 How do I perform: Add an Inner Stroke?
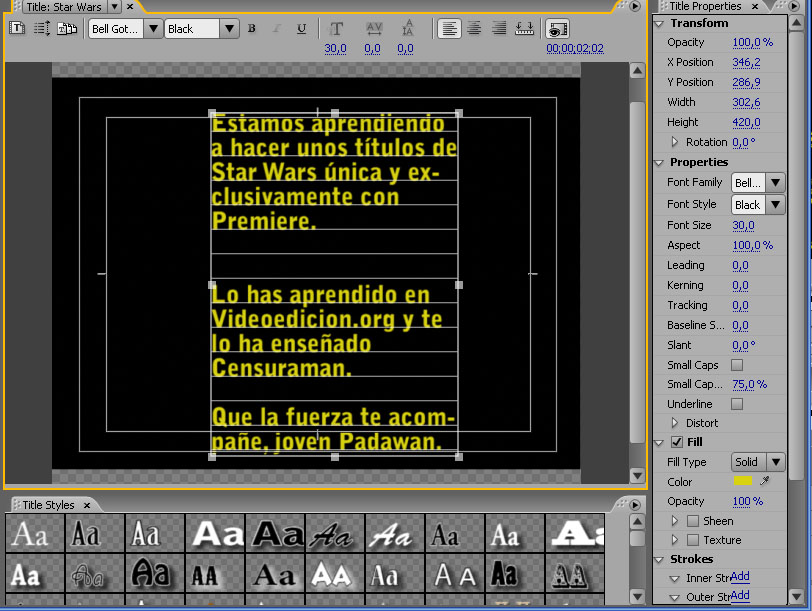(x=739, y=577)
